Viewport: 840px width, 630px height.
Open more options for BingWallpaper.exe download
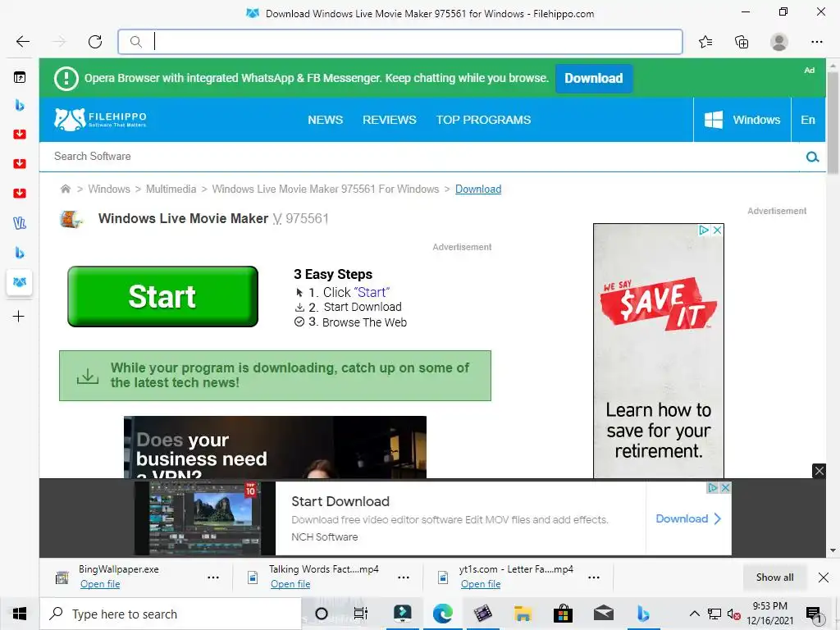click(x=213, y=577)
